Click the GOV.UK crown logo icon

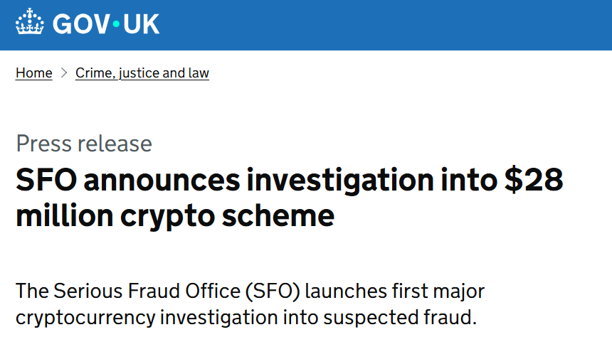click(x=30, y=23)
